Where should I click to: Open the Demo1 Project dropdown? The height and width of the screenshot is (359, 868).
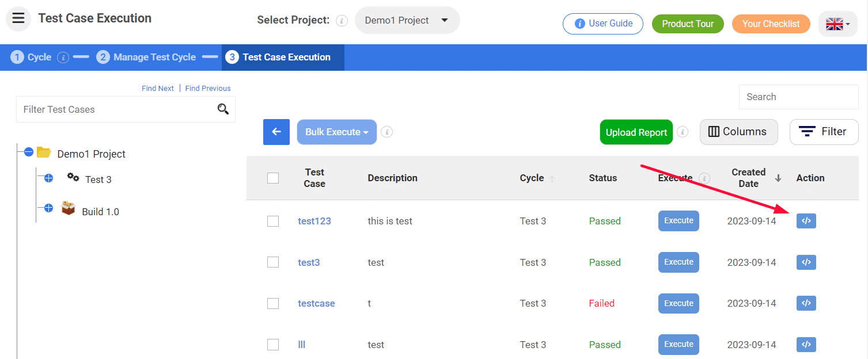(407, 21)
